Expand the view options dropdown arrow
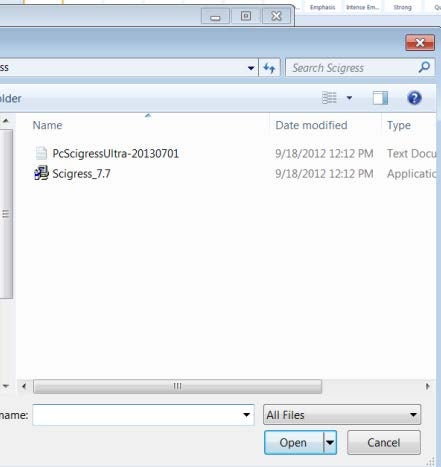Viewport: 441px width, 467px height. coord(349,98)
